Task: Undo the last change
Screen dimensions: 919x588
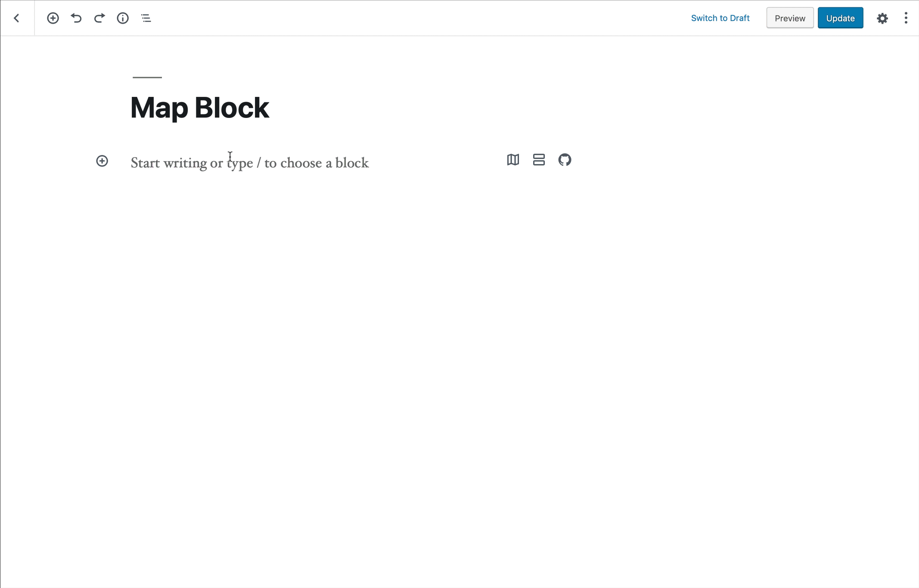Action: point(76,18)
